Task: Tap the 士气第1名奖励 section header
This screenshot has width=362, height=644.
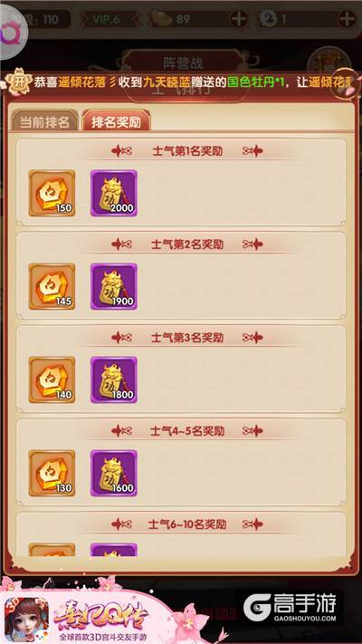Action: coord(187,151)
